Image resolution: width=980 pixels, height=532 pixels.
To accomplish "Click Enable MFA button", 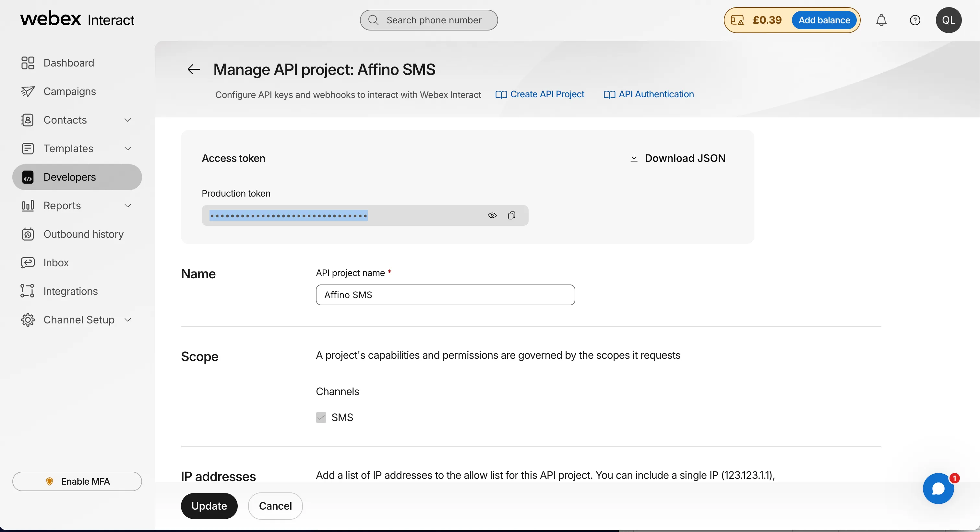I will pyautogui.click(x=77, y=481).
